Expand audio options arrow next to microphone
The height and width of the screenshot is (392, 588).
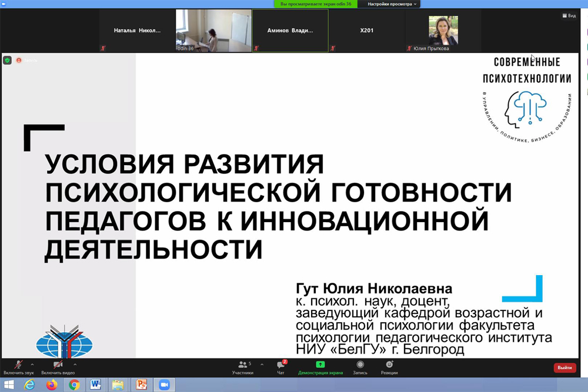pos(33,364)
